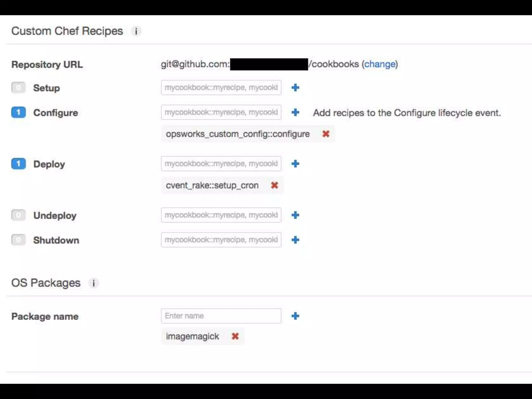Focus the Setup recipes input field
This screenshot has width=532, height=399.
tap(221, 88)
